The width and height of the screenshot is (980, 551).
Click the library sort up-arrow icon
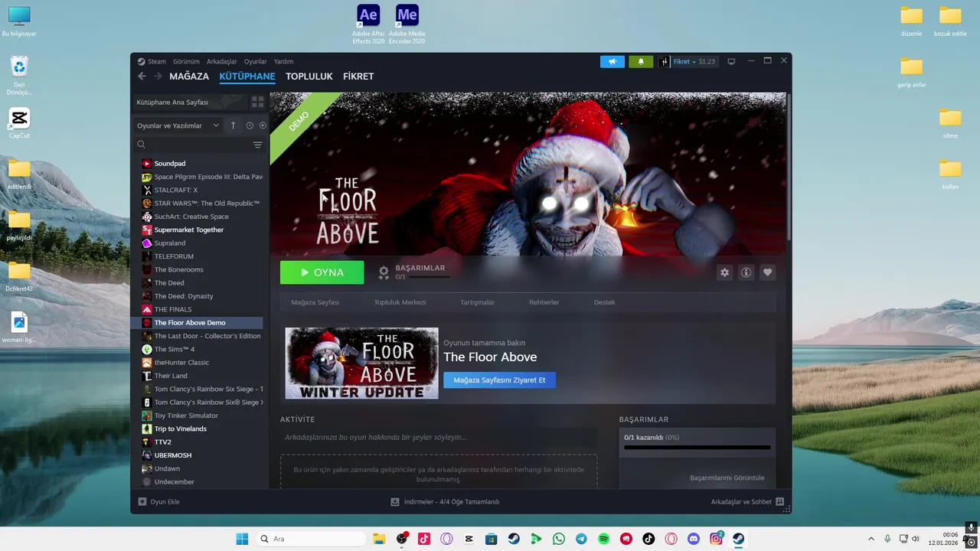[234, 126]
